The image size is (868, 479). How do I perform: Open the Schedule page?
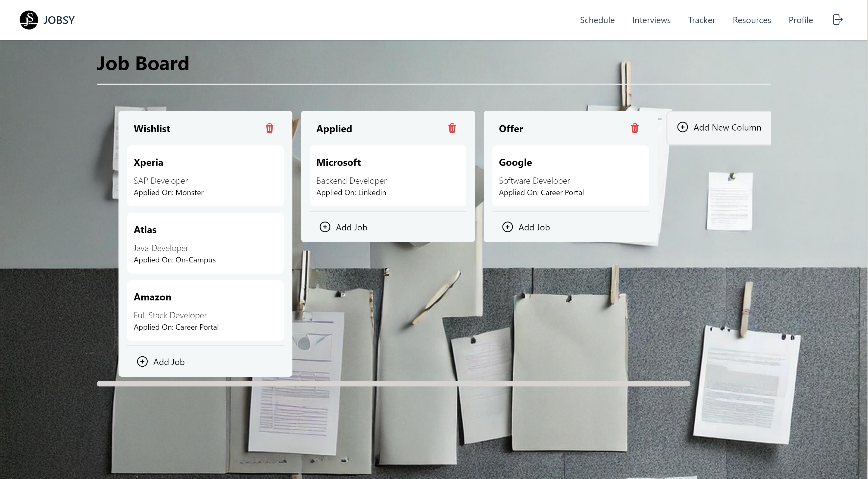pyautogui.click(x=597, y=20)
